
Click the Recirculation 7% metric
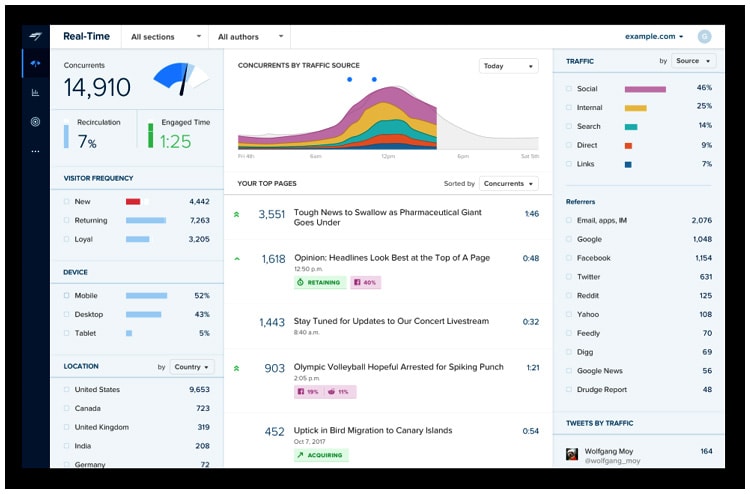(x=93, y=134)
